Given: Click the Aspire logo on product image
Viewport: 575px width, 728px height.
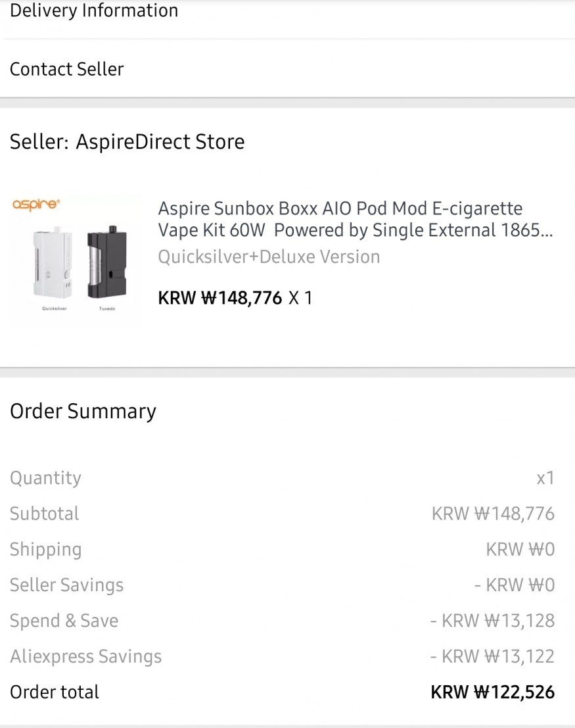Looking at the screenshot, I should click(36, 205).
